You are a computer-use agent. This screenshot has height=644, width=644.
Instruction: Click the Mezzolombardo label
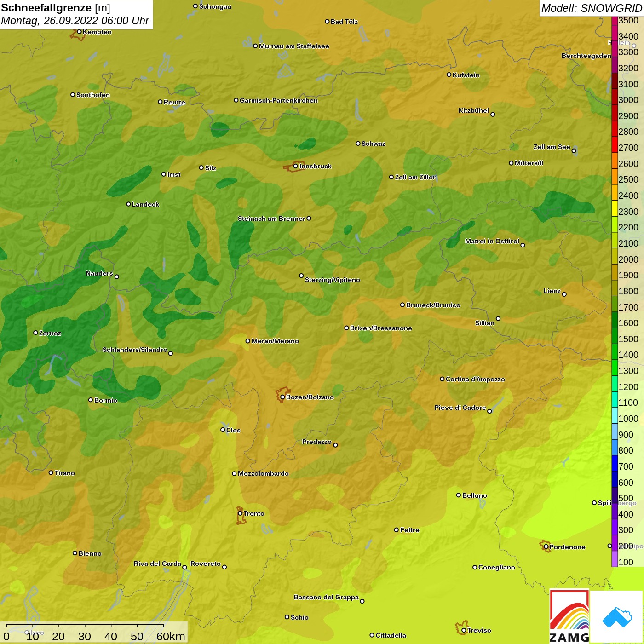(263, 473)
